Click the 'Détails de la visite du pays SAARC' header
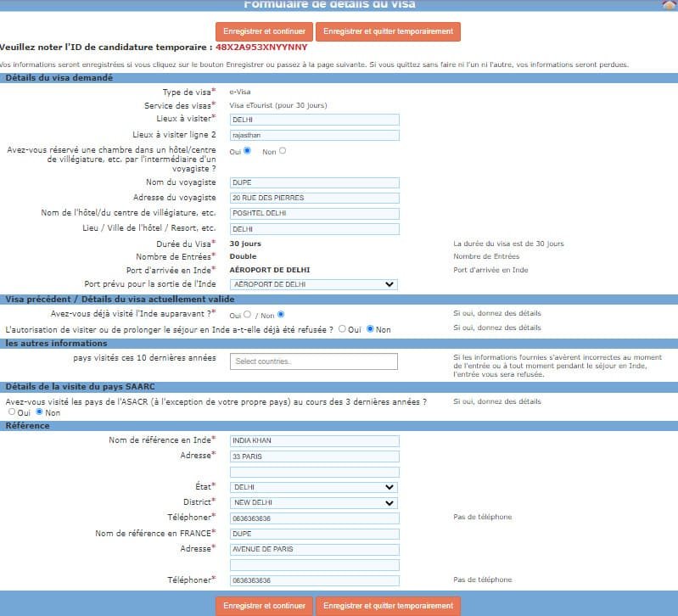The height and width of the screenshot is (616, 678). pos(339,386)
